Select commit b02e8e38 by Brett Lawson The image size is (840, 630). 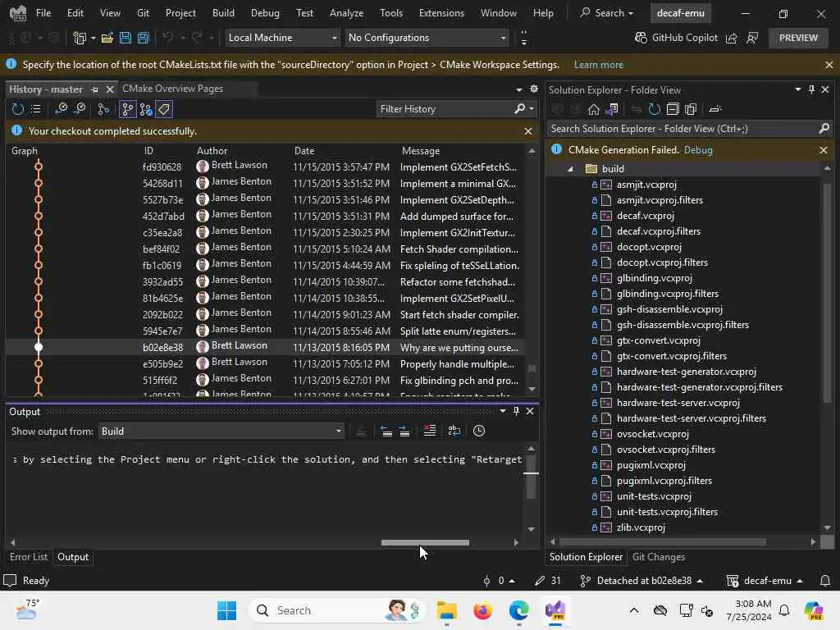[265, 347]
